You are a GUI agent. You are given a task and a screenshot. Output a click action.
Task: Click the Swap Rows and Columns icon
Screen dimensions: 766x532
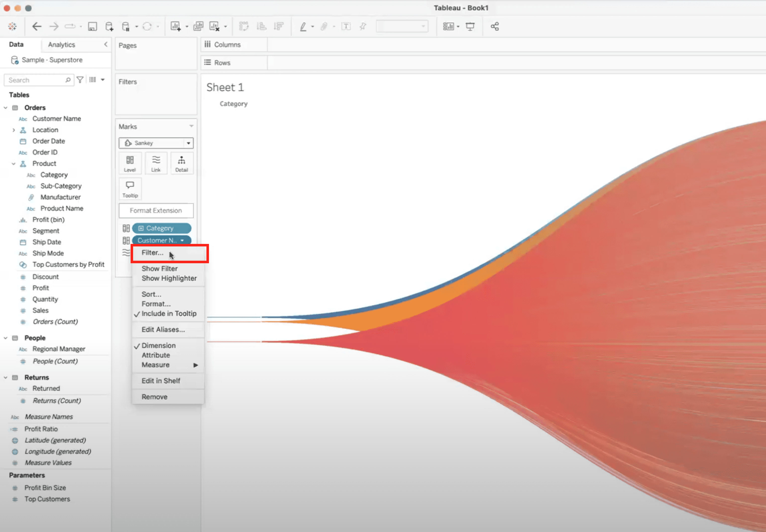coord(244,26)
